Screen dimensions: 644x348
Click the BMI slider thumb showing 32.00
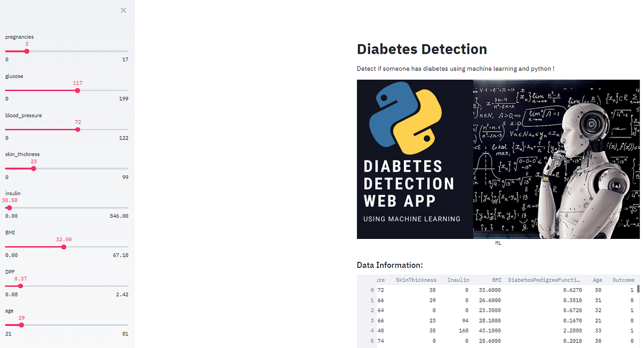[x=63, y=247]
